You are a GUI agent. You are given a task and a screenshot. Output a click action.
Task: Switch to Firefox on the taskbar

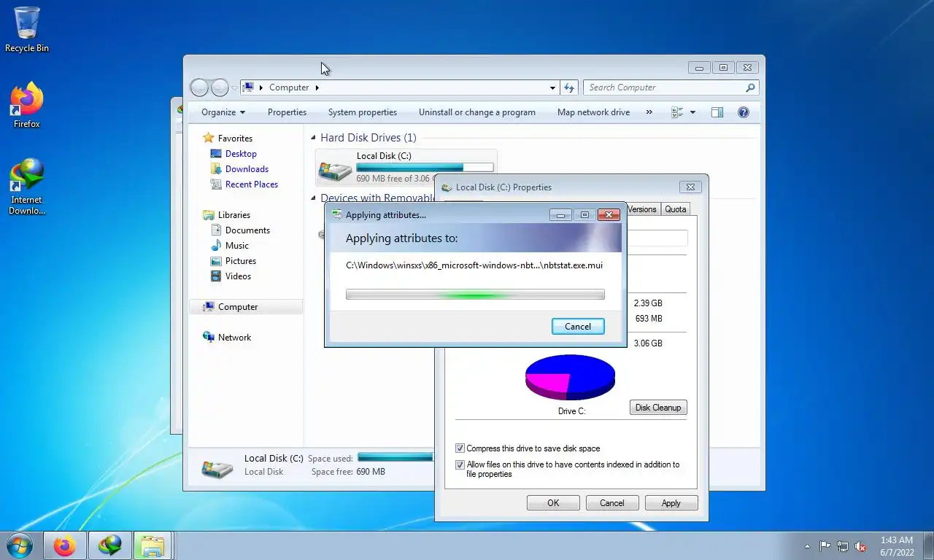[x=65, y=545]
